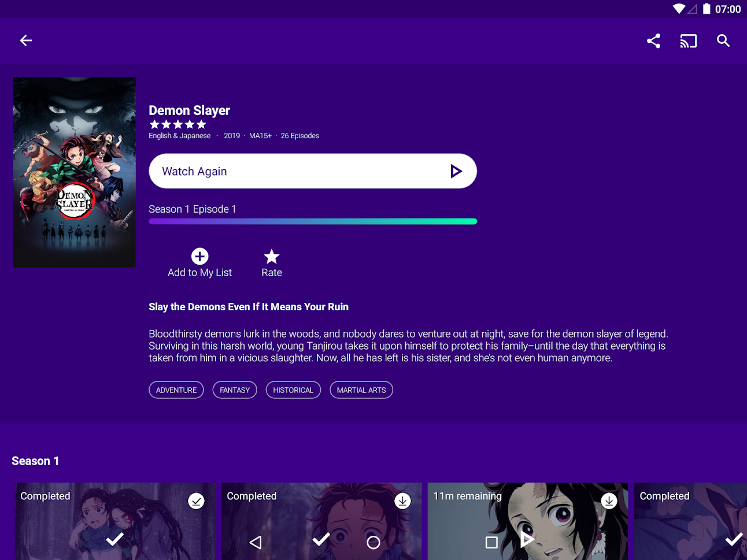Viewport: 747px width, 560px height.
Task: Open the MARTIAL ARTS genre tag
Action: (x=361, y=390)
